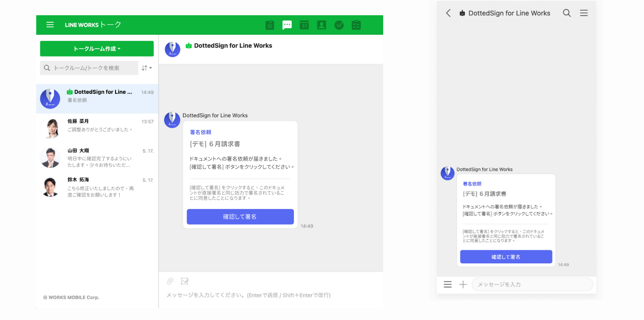Click 鈴木 拓海 profile photo

coord(50,187)
